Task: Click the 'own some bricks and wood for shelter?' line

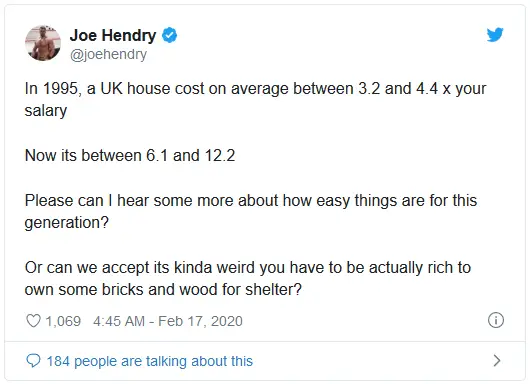Action: [x=163, y=290]
